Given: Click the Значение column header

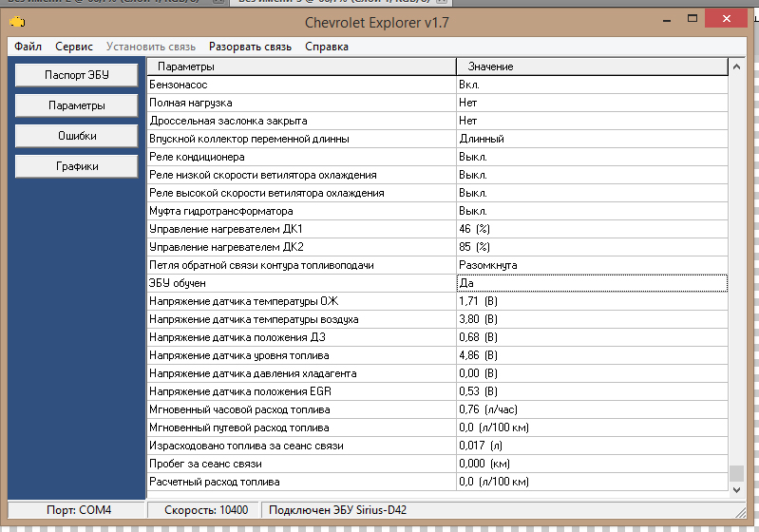Looking at the screenshot, I should pyautogui.click(x=592, y=66).
